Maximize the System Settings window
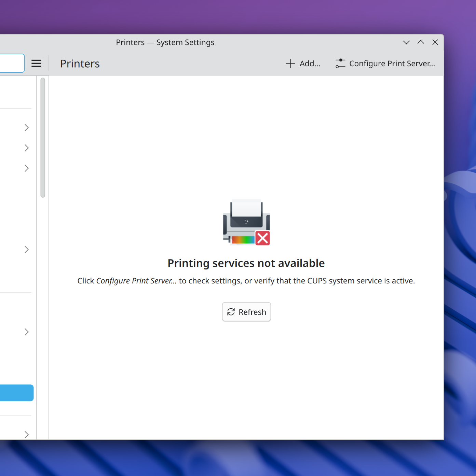The image size is (476, 476). point(421,42)
